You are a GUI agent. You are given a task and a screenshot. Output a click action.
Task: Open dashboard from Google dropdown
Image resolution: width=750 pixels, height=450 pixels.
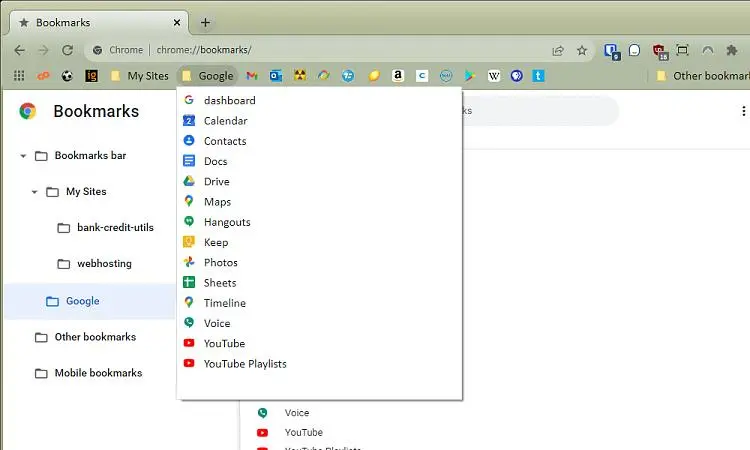point(319,100)
